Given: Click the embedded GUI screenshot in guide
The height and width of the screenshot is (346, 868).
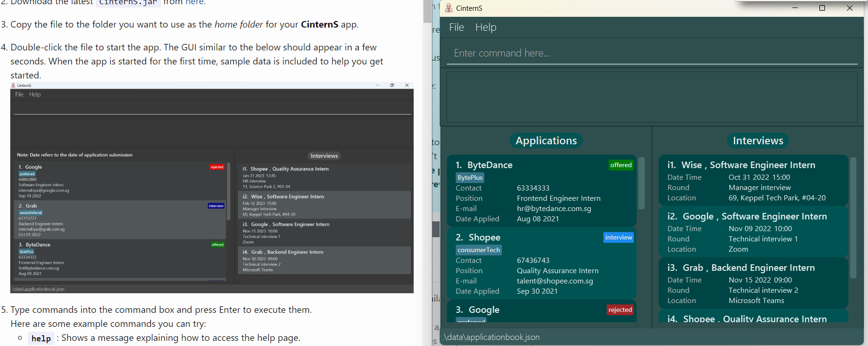Looking at the screenshot, I should pos(212,188).
